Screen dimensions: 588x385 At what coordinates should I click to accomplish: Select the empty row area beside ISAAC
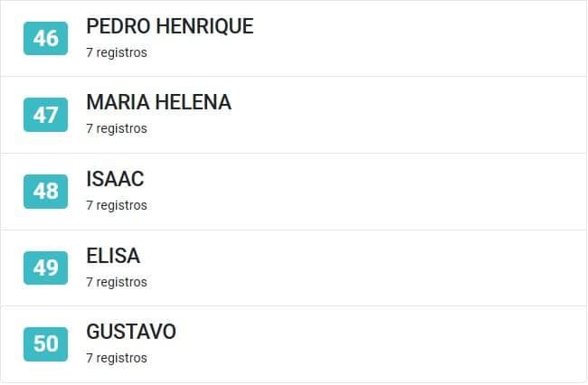click(x=365, y=192)
